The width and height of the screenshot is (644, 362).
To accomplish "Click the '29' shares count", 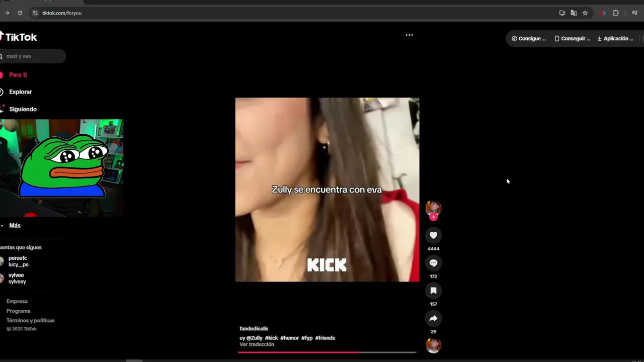I will tap(433, 332).
